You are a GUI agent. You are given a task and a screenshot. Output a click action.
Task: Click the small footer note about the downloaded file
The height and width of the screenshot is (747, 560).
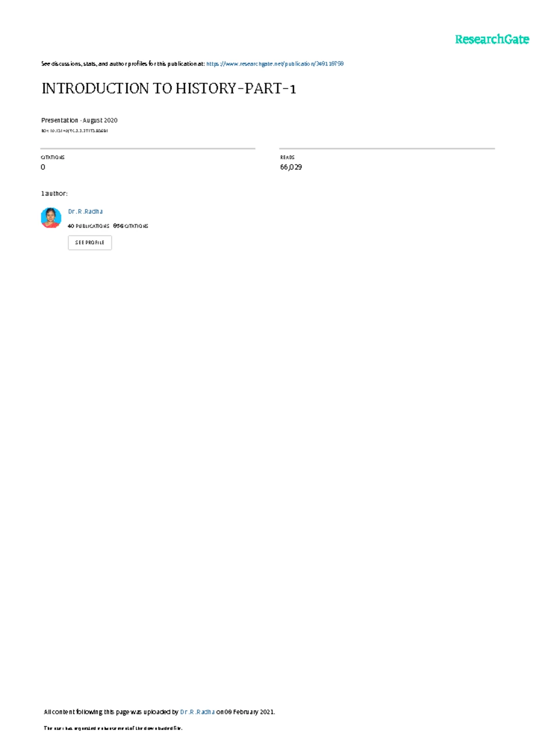pos(113,728)
